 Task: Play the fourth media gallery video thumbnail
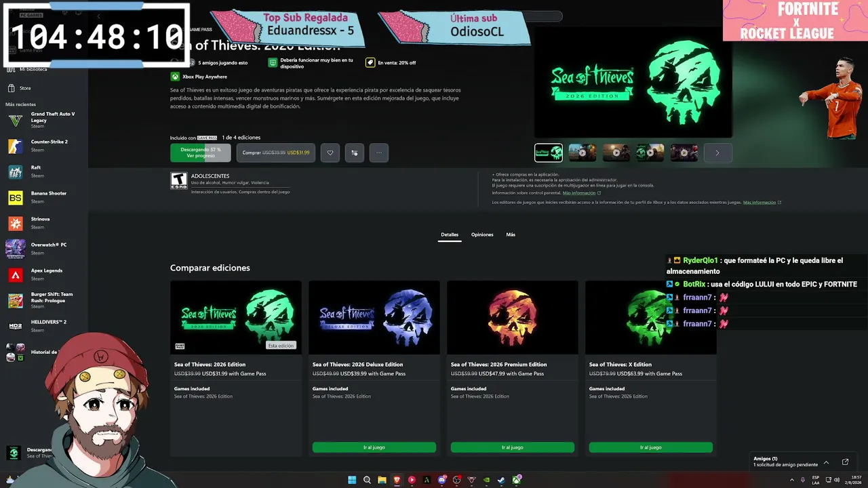(650, 152)
